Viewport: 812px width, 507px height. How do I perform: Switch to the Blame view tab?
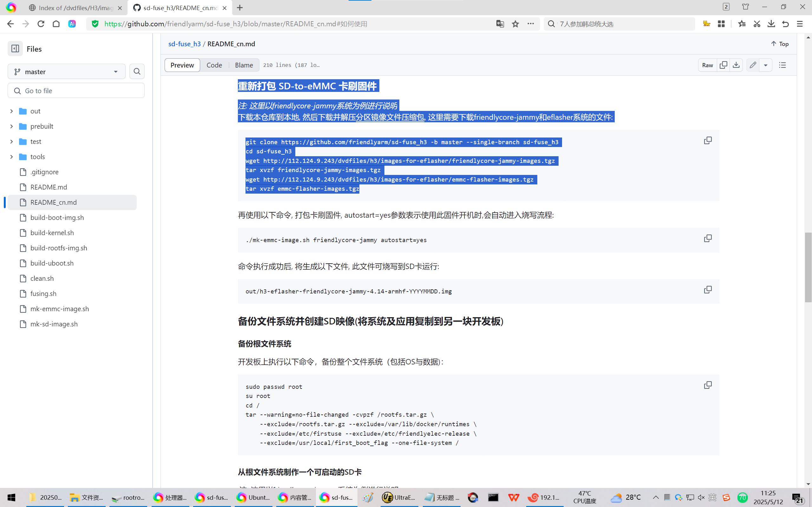[244, 65]
